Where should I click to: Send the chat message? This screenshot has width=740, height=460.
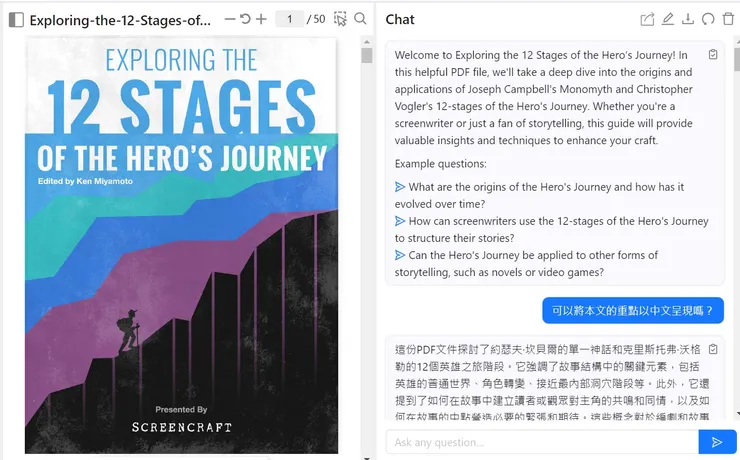[x=716, y=442]
